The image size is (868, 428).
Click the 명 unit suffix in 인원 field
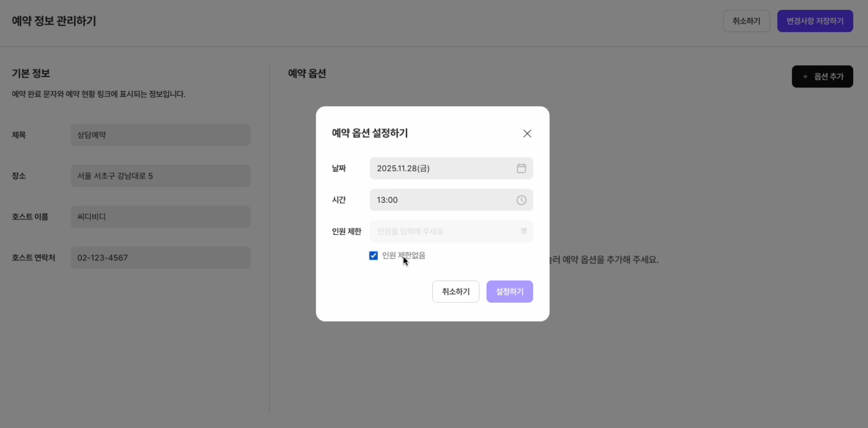[524, 231]
